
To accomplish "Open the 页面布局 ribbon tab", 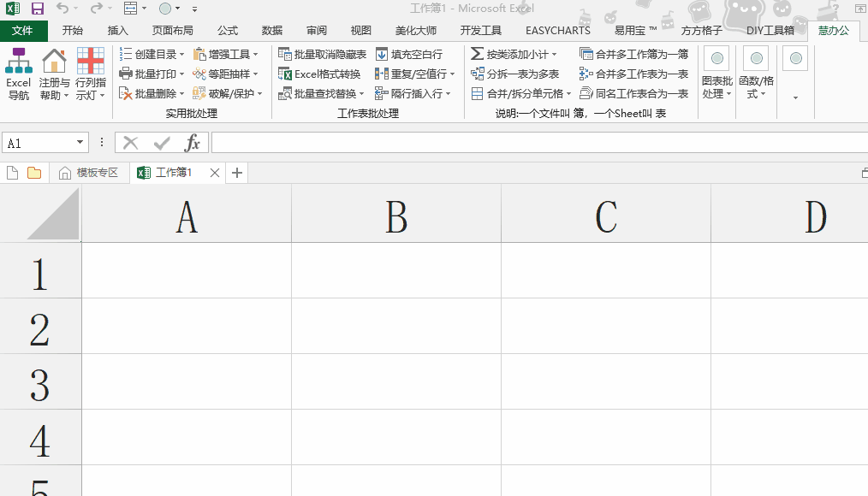I will click(172, 31).
